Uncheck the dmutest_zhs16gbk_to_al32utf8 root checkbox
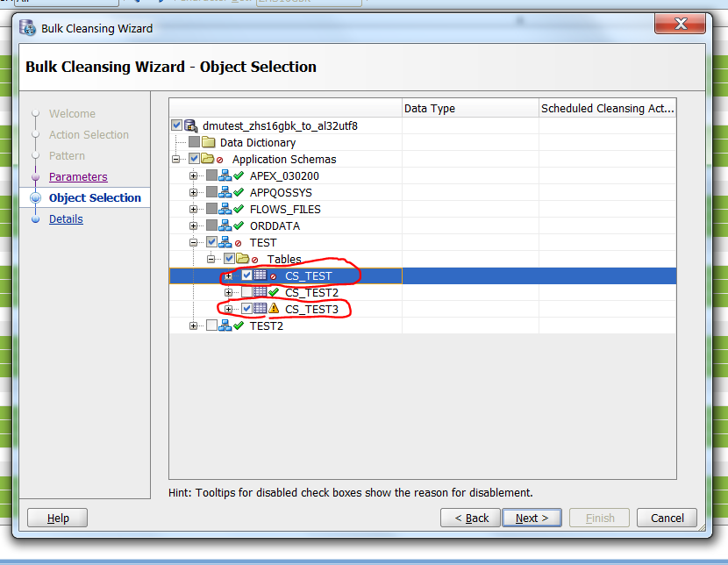The image size is (728, 565). tap(176, 125)
